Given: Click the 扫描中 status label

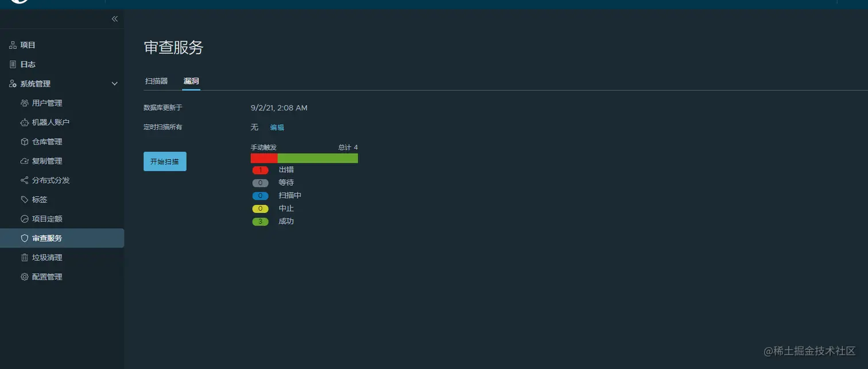Looking at the screenshot, I should click(x=290, y=195).
